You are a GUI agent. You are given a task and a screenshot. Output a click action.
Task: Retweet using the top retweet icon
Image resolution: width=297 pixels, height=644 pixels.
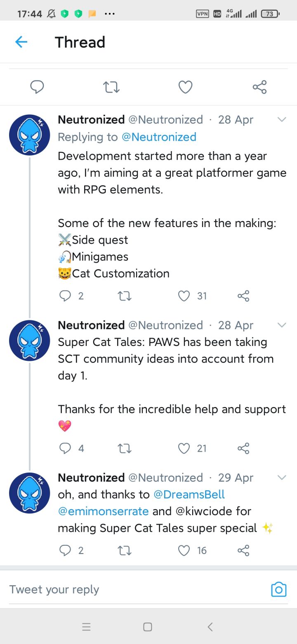(x=111, y=87)
